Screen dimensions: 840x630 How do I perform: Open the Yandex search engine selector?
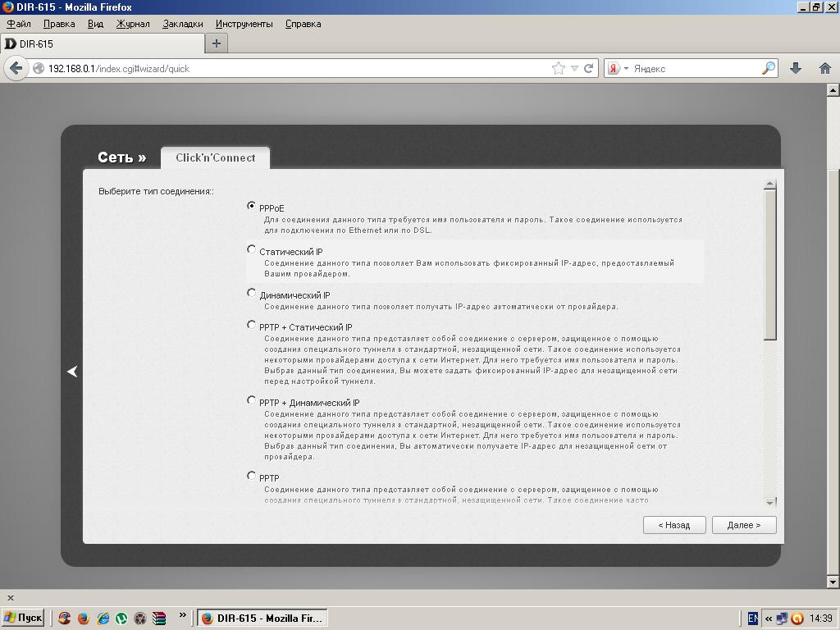pyautogui.click(x=618, y=69)
